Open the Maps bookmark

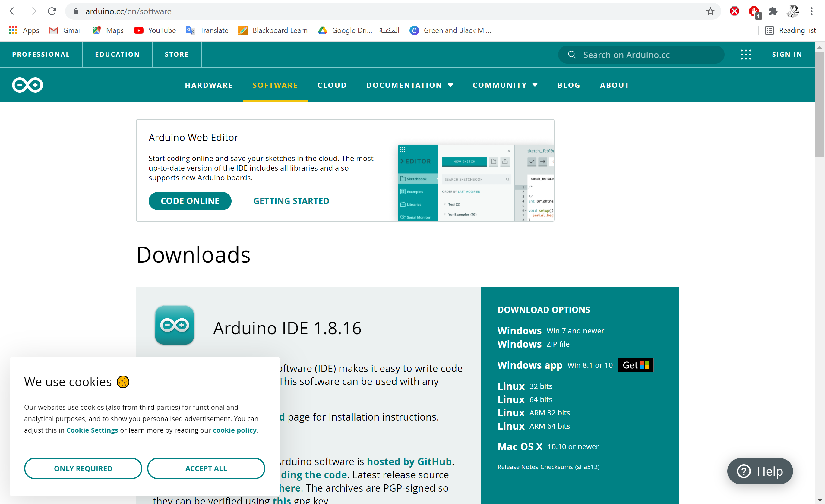[x=108, y=30]
